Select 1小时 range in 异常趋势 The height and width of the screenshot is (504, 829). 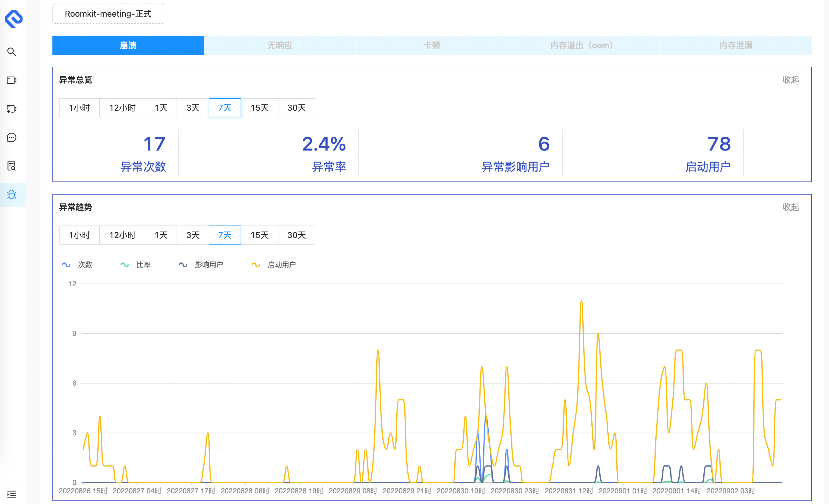pos(80,235)
